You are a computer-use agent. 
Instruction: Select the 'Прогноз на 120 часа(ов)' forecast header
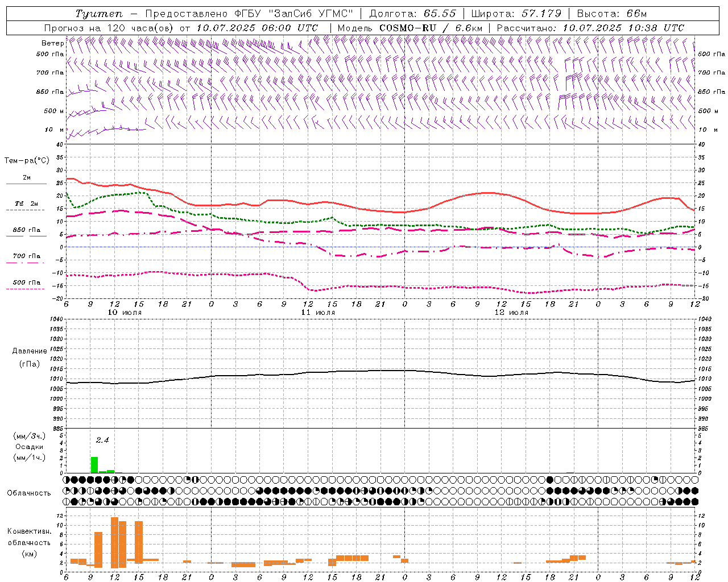109,28
